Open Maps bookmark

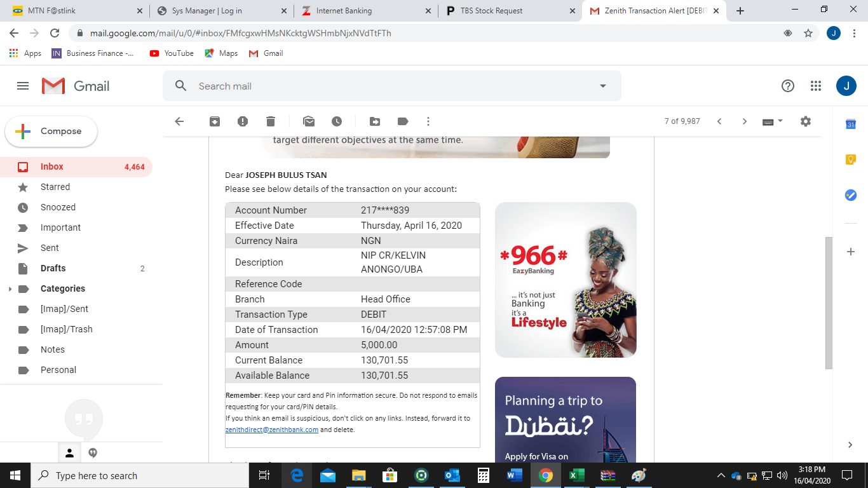[x=221, y=53]
